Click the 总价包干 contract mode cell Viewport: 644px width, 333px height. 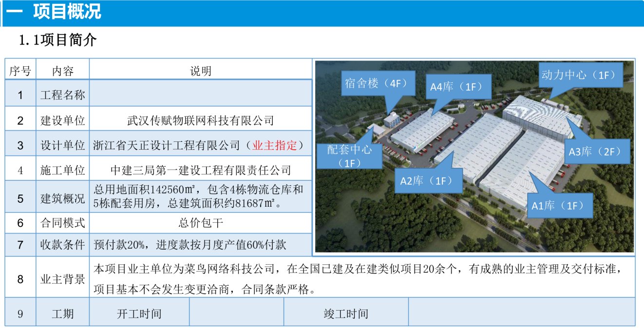point(200,223)
